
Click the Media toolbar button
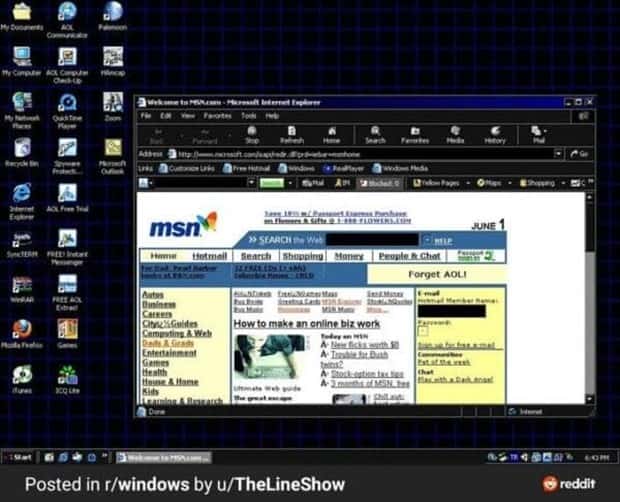click(x=455, y=133)
